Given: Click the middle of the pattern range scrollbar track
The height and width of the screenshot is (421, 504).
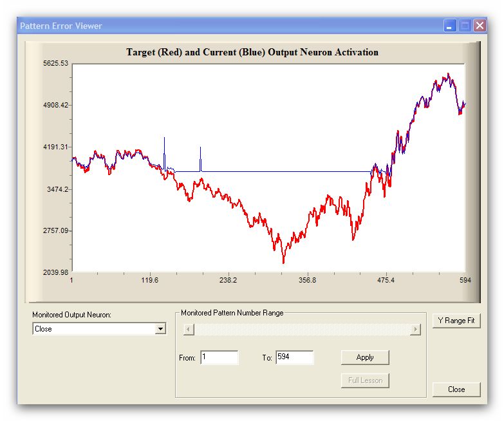Looking at the screenshot, I should coord(301,330).
